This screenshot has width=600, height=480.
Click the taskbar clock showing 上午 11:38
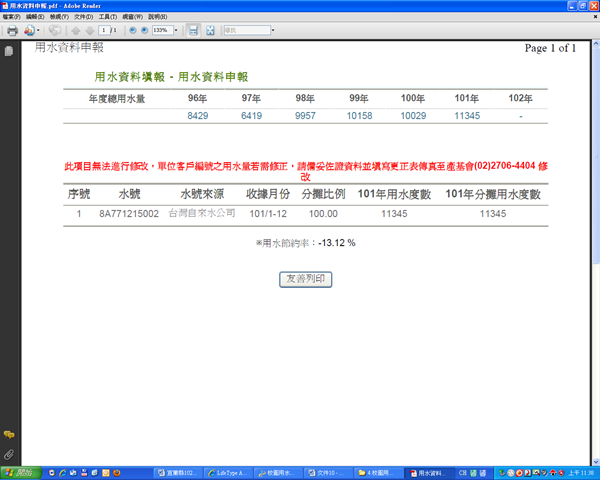point(581,473)
